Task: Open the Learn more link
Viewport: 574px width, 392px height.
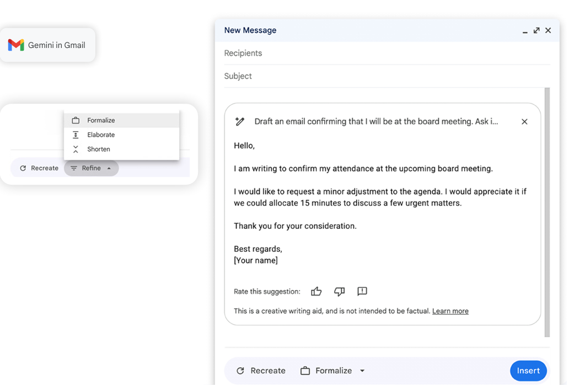Action: point(450,312)
